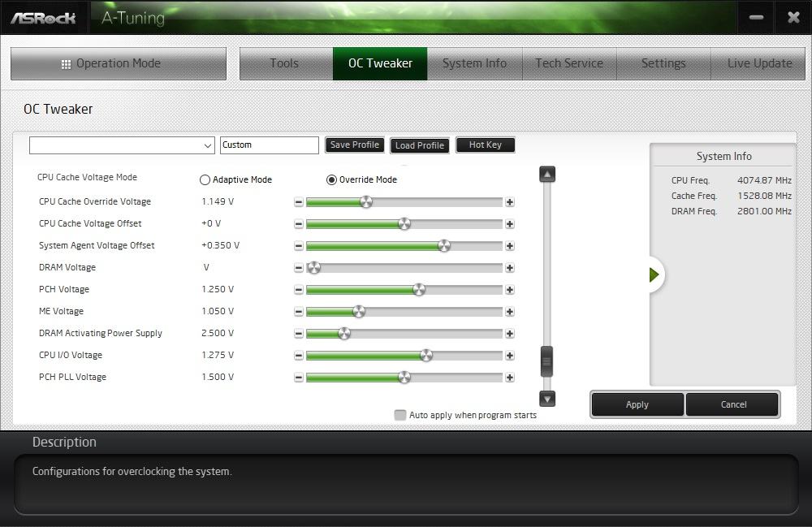Cancel the voltage changes
This screenshot has width=812, height=527.
tap(732, 404)
